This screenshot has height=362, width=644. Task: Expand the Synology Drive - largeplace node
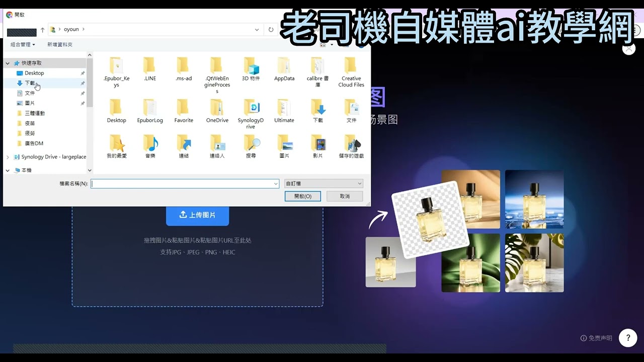coord(8,157)
